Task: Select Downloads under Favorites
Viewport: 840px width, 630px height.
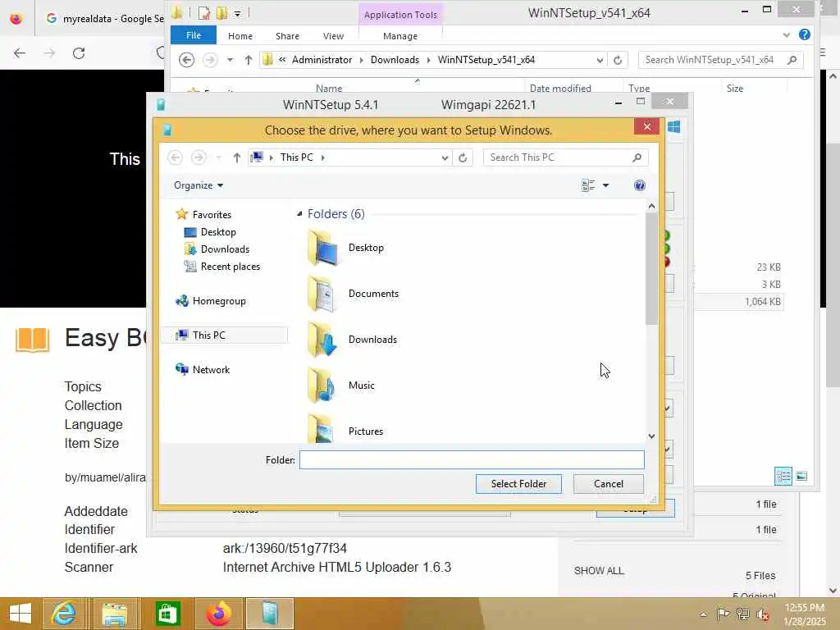Action: tap(225, 249)
